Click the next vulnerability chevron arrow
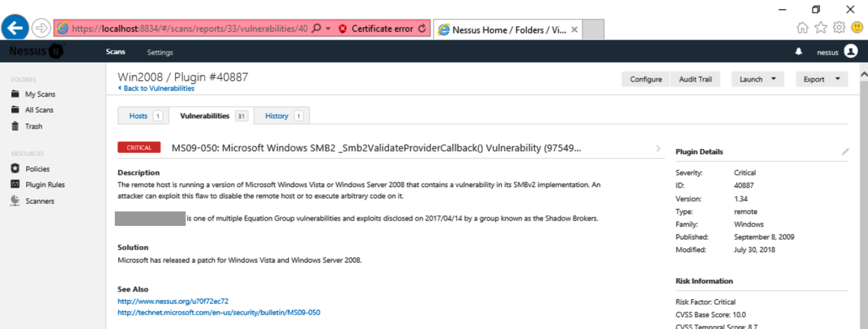Screen dimensions: 868x329 tap(658, 148)
